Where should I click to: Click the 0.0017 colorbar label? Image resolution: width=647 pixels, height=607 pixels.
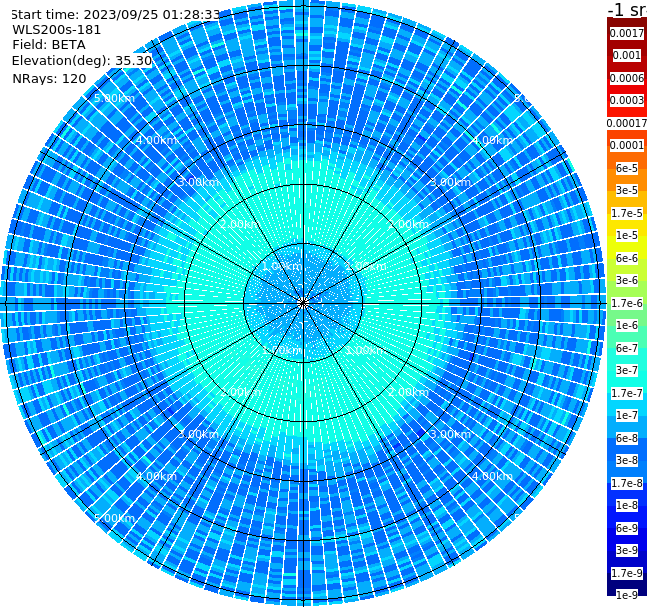click(627, 33)
